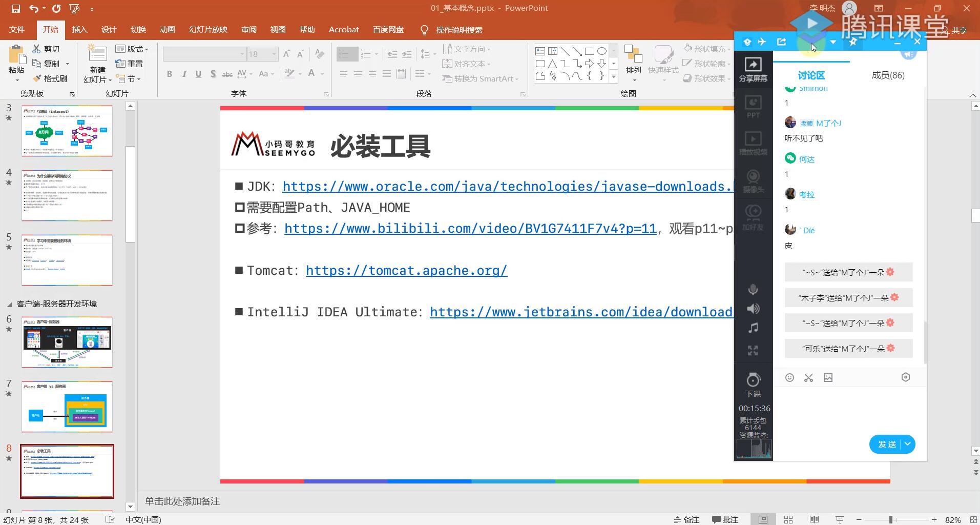
Task: Insert an image with the chat picture icon
Action: pyautogui.click(x=828, y=378)
